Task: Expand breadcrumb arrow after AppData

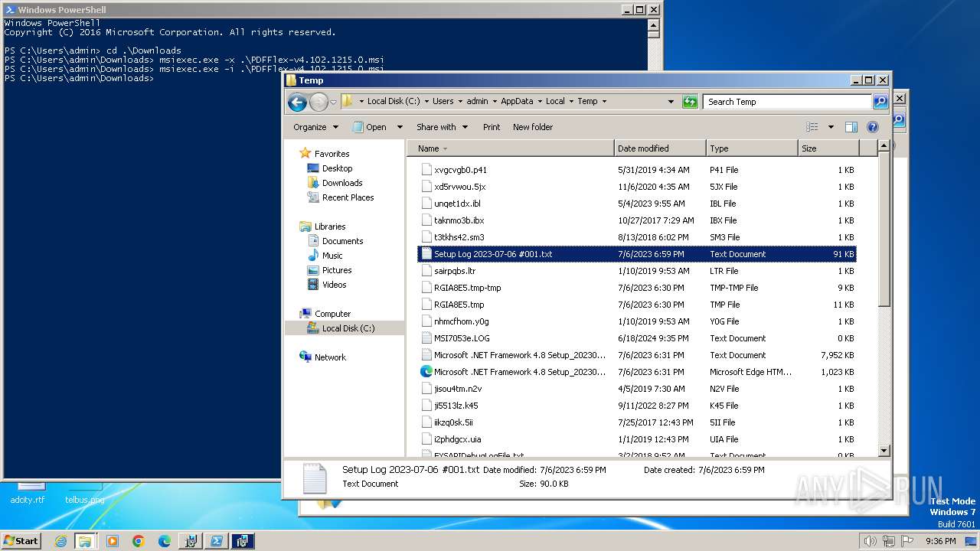Action: point(539,101)
